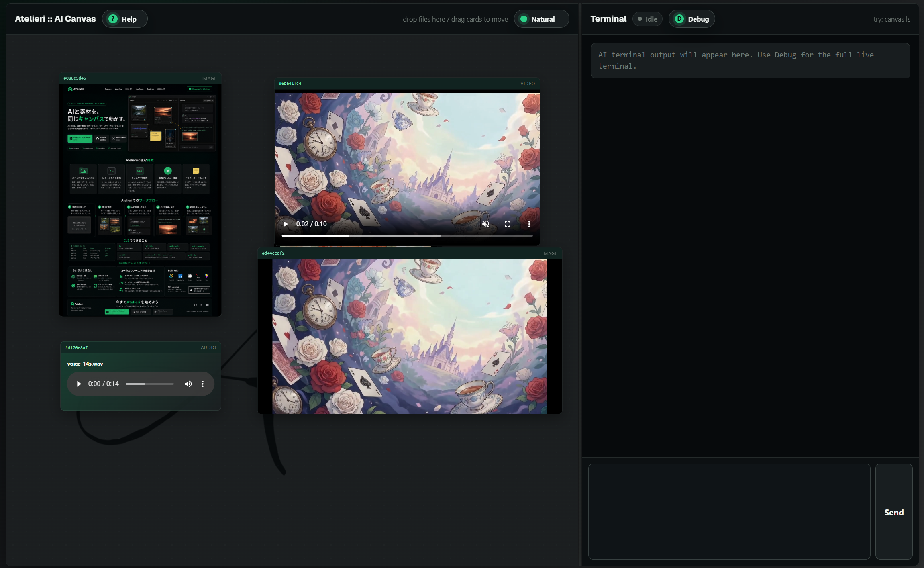Open the Help button

pyautogui.click(x=124, y=19)
